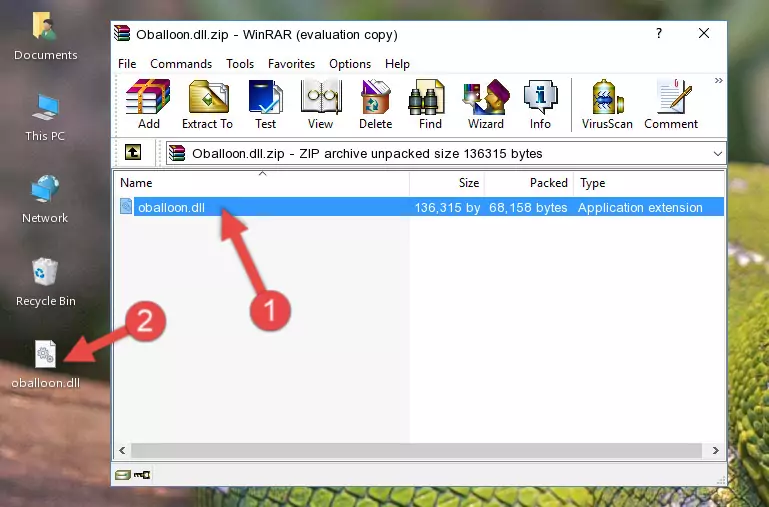The height and width of the screenshot is (507, 769).
Task: Go up one folder level
Action: click(x=133, y=152)
